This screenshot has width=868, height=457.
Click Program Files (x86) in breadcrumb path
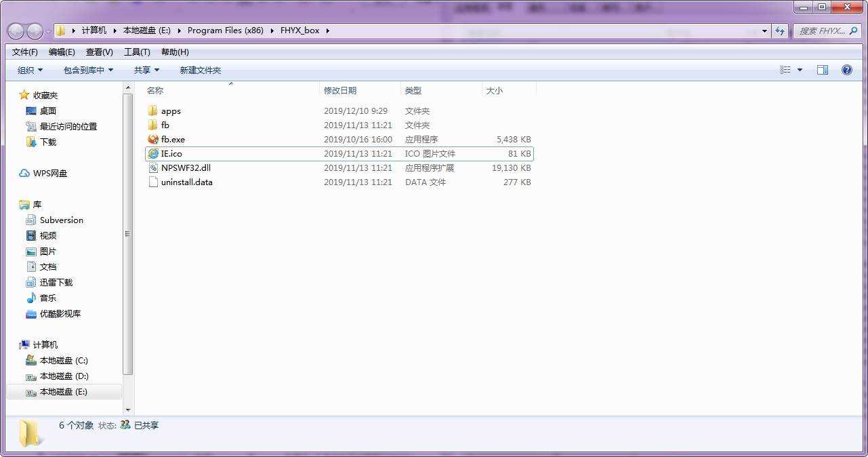tap(225, 31)
